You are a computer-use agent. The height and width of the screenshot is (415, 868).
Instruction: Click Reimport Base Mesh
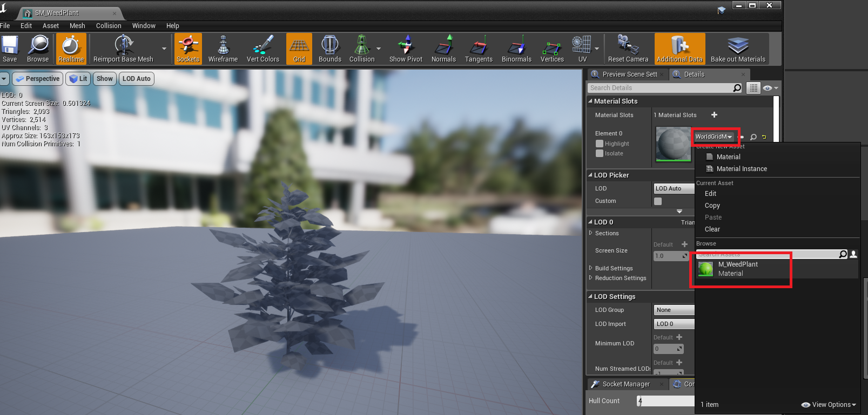pos(123,49)
